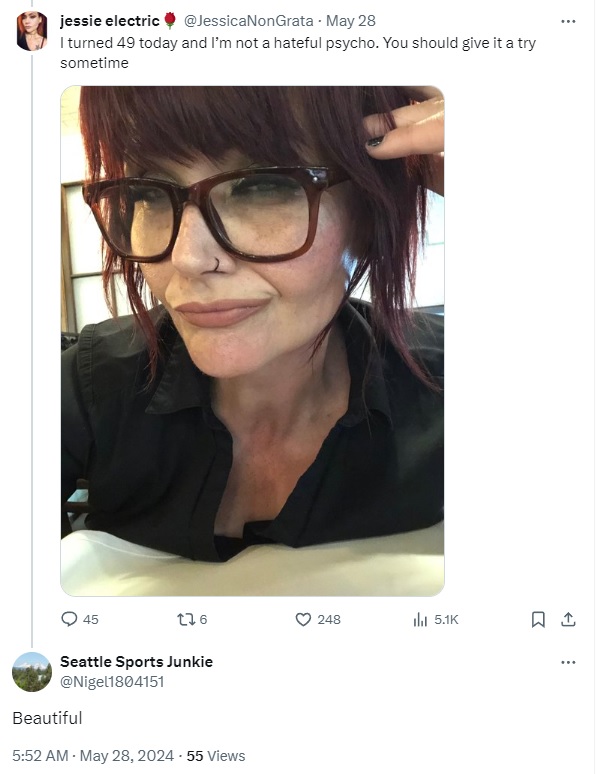The width and height of the screenshot is (608, 774).
Task: Open the attached selfie photo
Action: coord(252,341)
